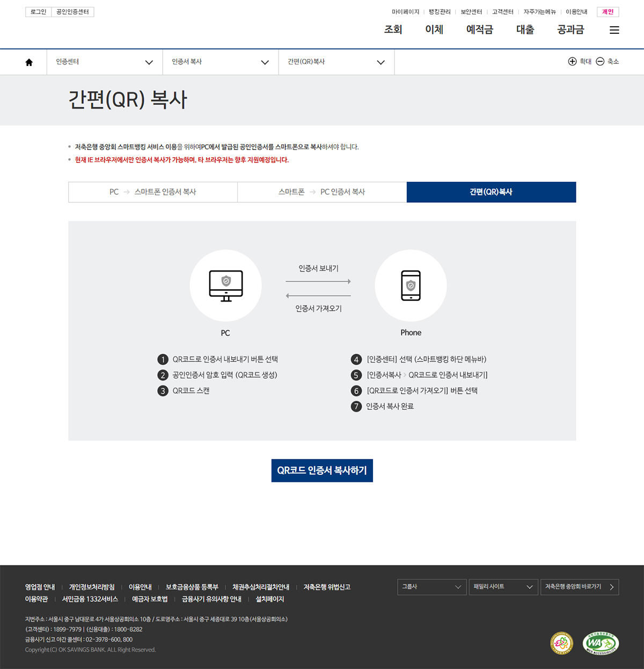Image resolution: width=644 pixels, height=669 pixels.
Task: Click the 로그인 button at top left
Action: 38,11
